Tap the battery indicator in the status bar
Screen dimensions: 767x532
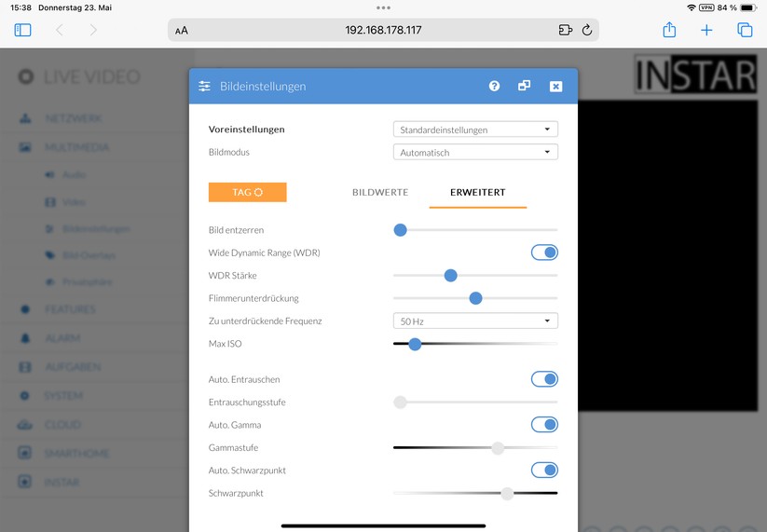pos(749,7)
